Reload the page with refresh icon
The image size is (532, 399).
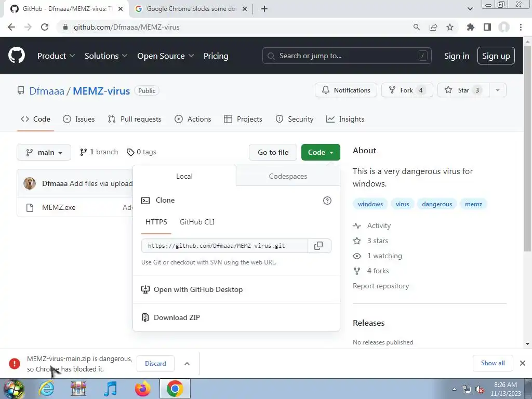click(x=45, y=27)
